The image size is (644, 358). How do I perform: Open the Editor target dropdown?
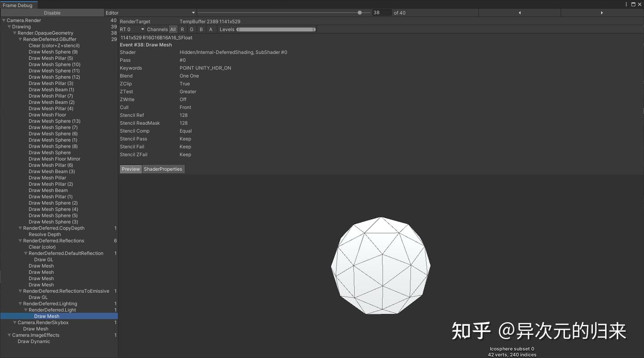[151, 13]
